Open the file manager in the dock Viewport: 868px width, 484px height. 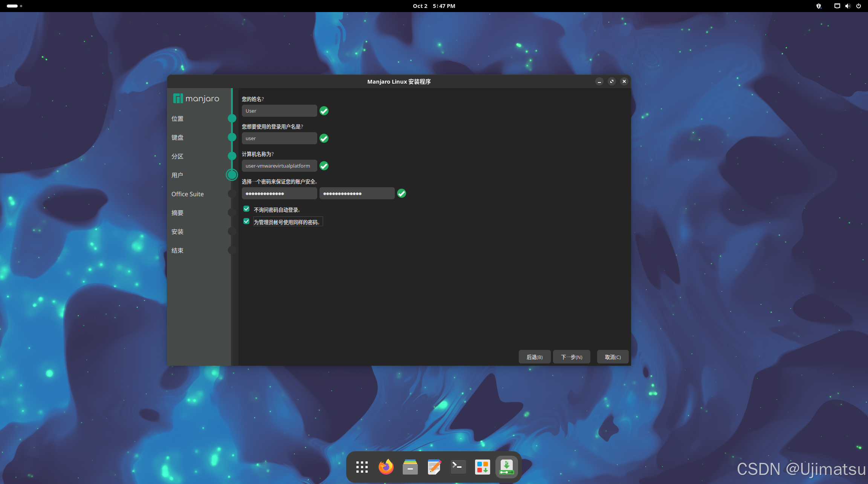tap(410, 467)
